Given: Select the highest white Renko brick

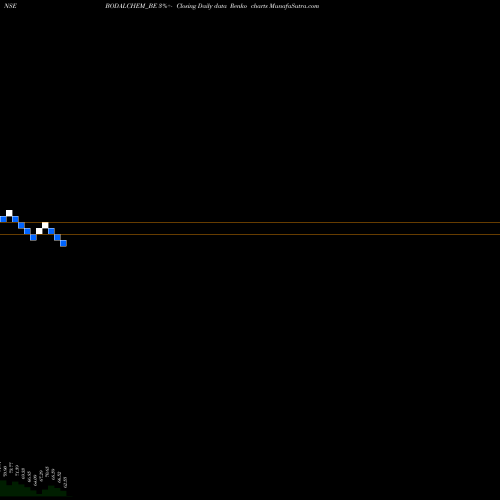Looking at the screenshot, I should [x=9, y=213].
